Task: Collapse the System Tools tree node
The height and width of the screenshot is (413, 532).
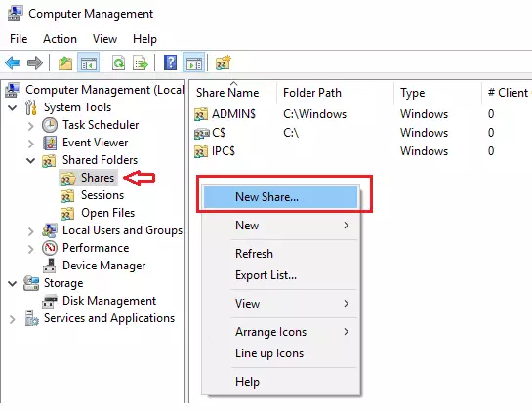Action: tap(13, 108)
